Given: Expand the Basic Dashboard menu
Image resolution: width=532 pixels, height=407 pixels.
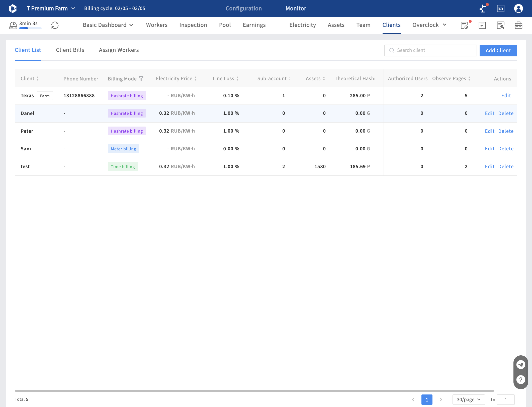Looking at the screenshot, I should (108, 25).
